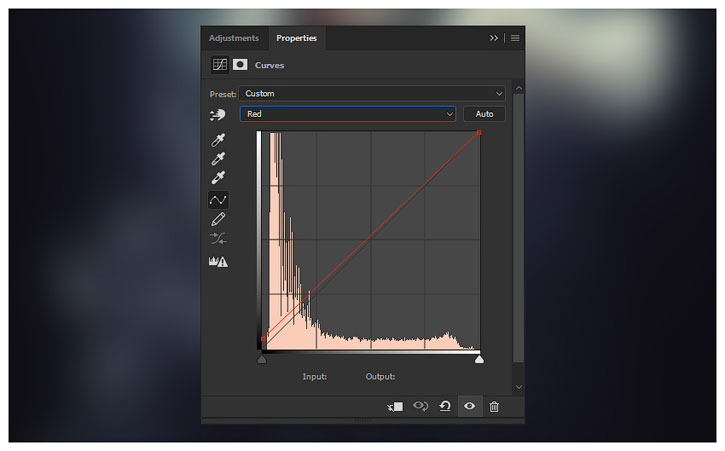Open the Properties panel flyout menu
725x451 pixels.
pyautogui.click(x=515, y=38)
